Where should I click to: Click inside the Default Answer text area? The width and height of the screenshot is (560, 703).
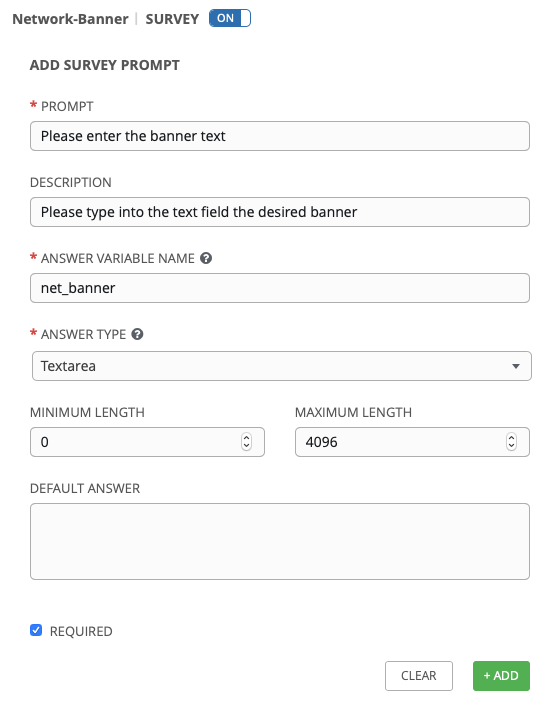tap(280, 542)
